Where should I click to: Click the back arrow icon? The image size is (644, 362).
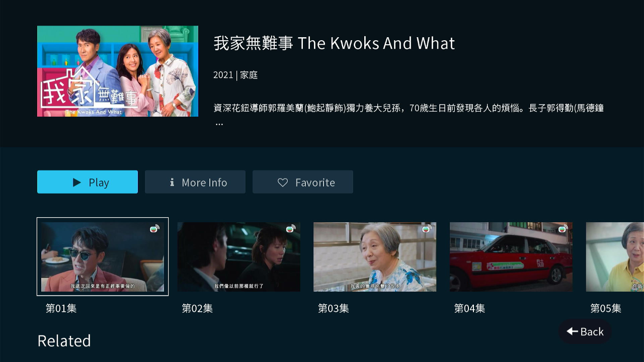572,331
